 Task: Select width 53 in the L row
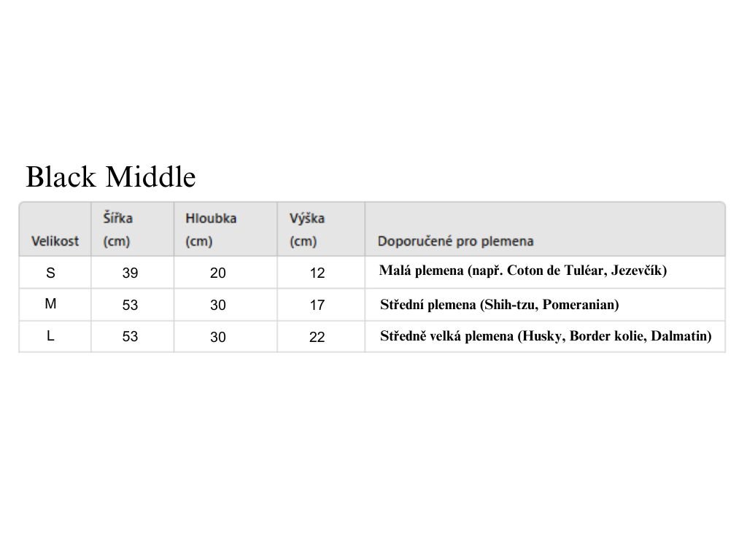tap(130, 337)
